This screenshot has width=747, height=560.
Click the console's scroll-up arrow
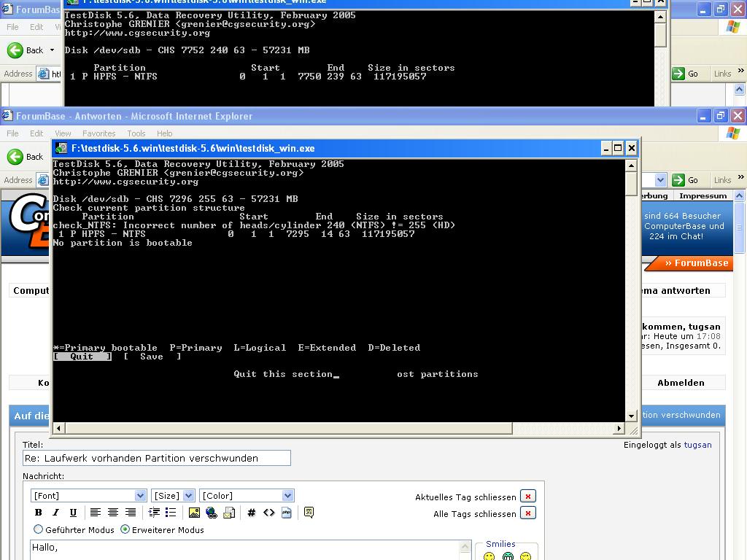[x=631, y=166]
